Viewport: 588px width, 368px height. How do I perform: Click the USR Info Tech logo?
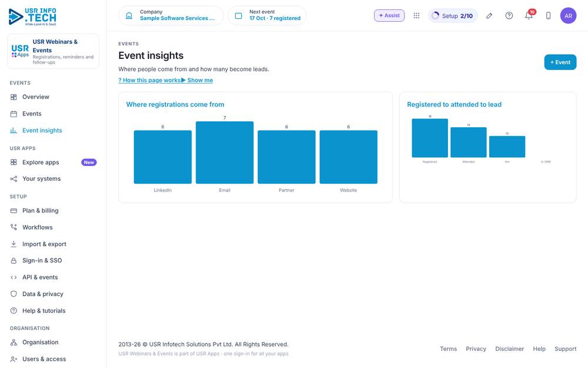[32, 16]
